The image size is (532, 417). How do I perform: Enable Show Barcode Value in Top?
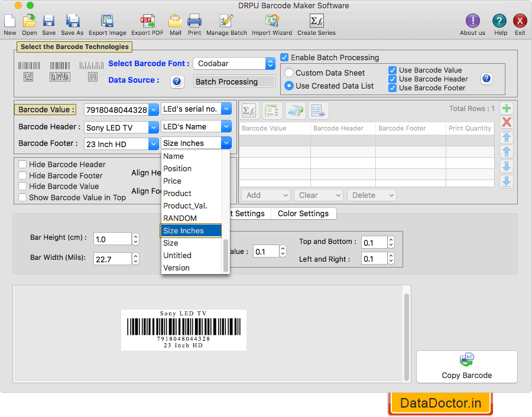[x=22, y=197]
